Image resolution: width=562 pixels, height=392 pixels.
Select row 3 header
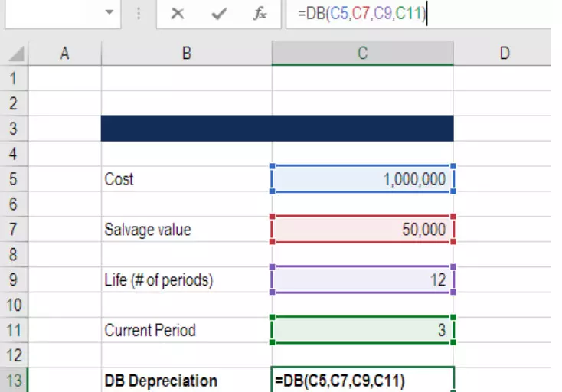(x=14, y=129)
